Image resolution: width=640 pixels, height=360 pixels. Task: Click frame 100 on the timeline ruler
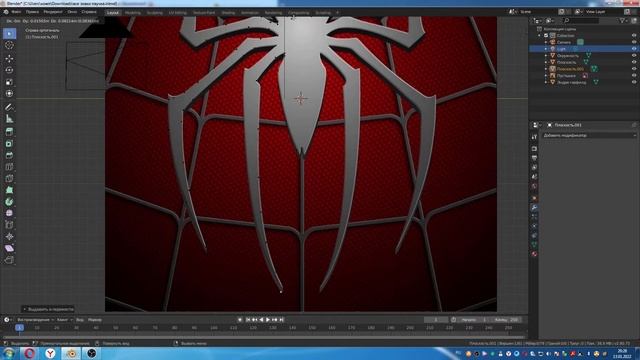(x=213, y=327)
